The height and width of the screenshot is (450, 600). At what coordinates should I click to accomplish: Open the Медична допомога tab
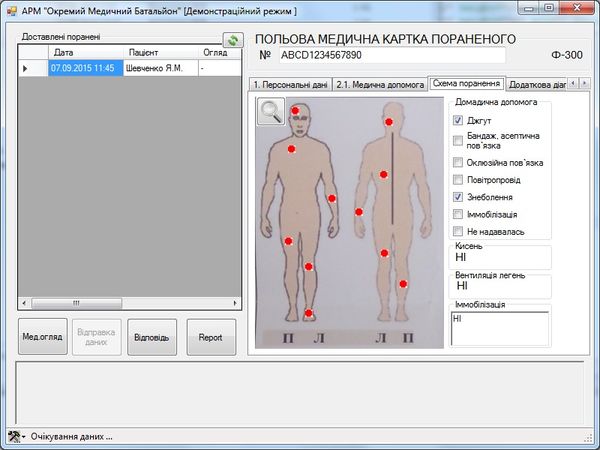pyautogui.click(x=378, y=84)
